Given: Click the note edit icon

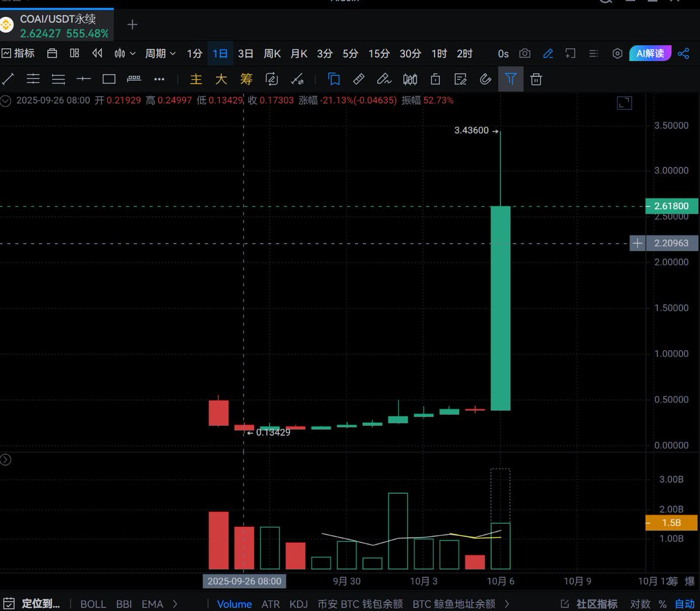Looking at the screenshot, I should coord(460,79).
